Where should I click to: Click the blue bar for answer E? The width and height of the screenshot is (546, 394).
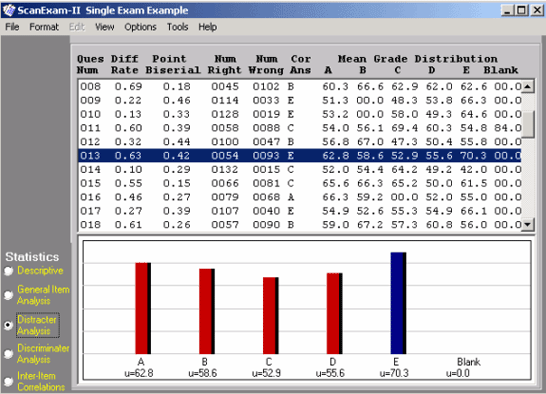(x=398, y=303)
